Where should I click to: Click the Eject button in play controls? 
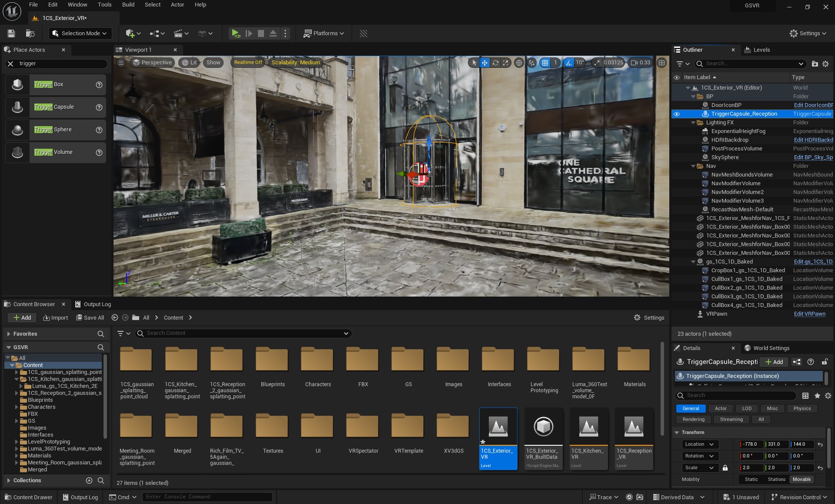pos(273,33)
